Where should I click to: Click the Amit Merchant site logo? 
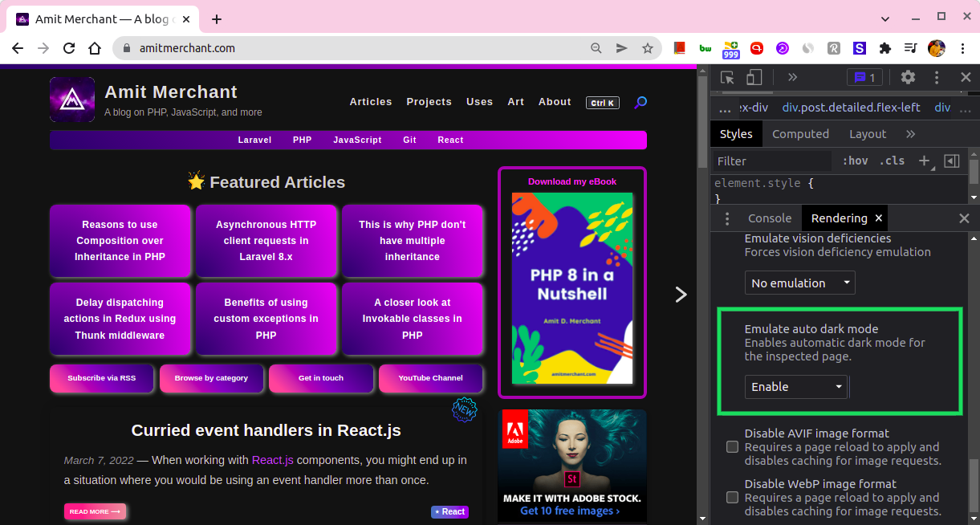(72, 100)
